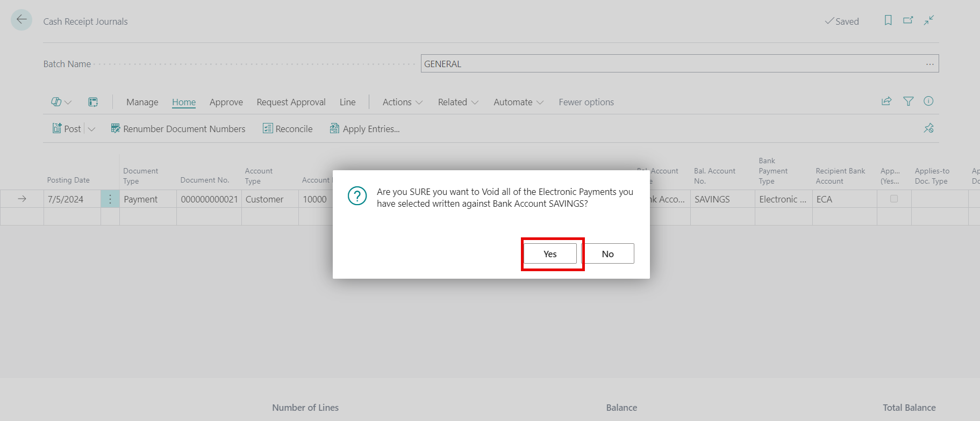Select account number 10000 cell

[x=316, y=199]
